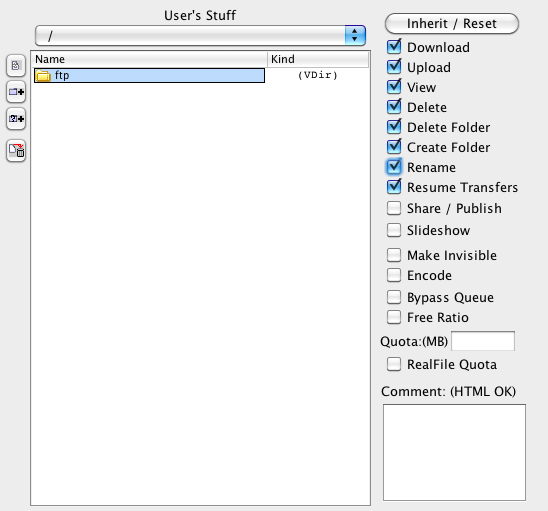
Task: Select the ftp folder icon
Action: click(43, 75)
